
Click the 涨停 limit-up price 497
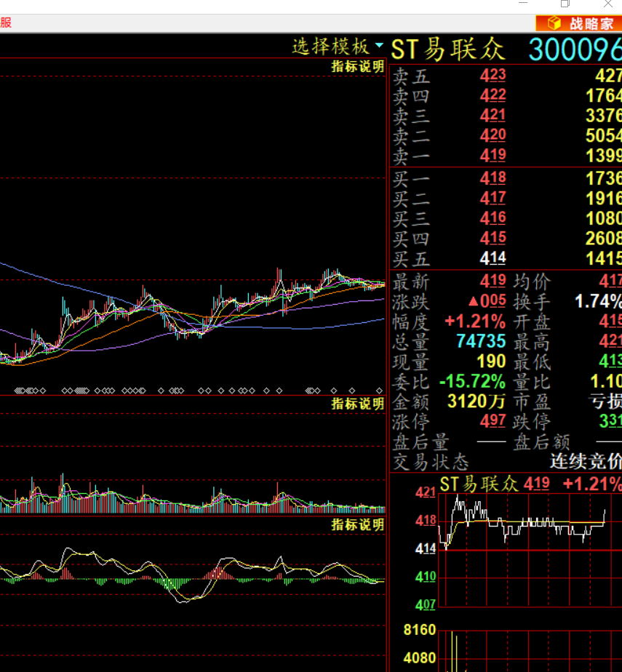493,421
